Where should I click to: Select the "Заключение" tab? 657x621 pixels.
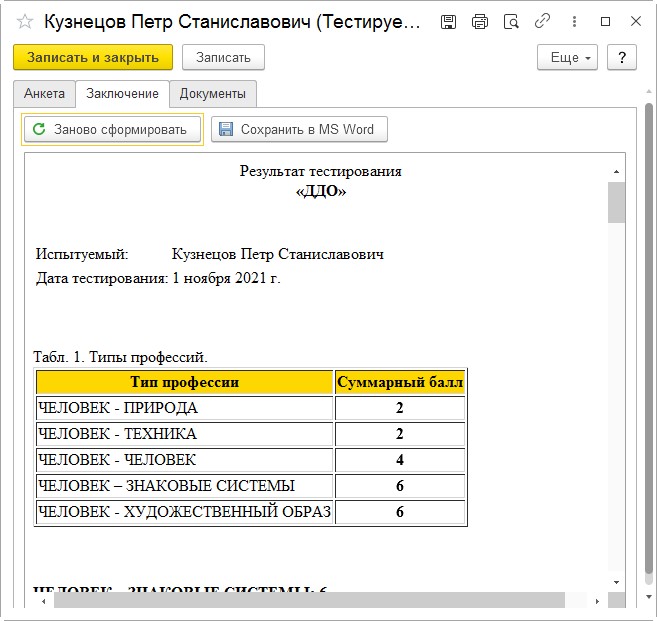click(x=122, y=94)
